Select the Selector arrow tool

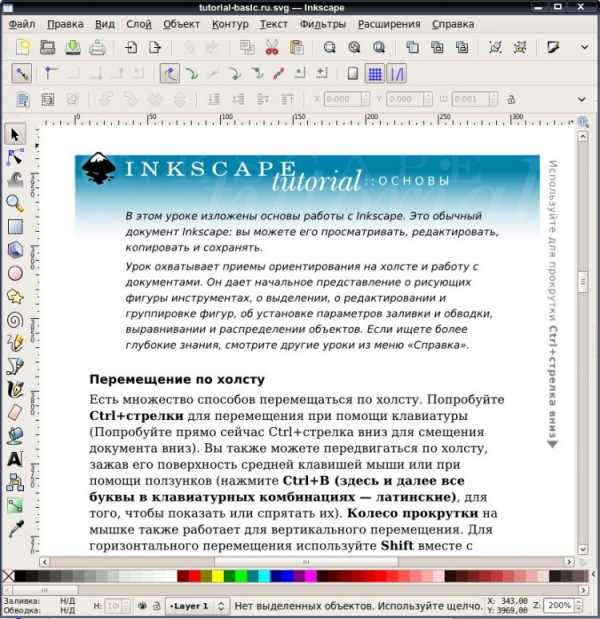coord(15,135)
